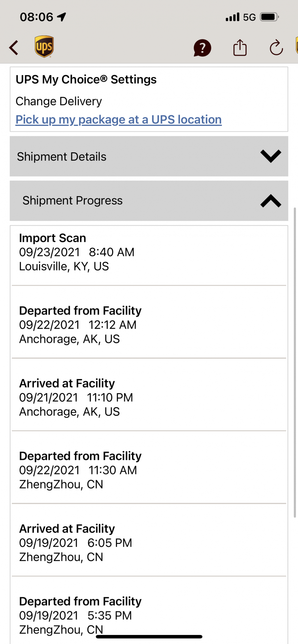Tap the home indicator bar
The height and width of the screenshot is (644, 298).
(149, 637)
